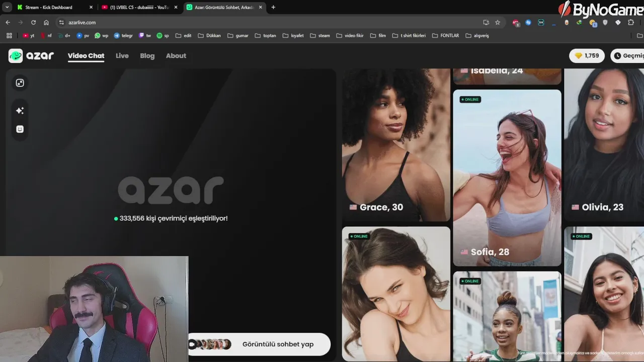Expand the gumar bookmark folder
Screen dimensions: 644x362
coord(238,36)
